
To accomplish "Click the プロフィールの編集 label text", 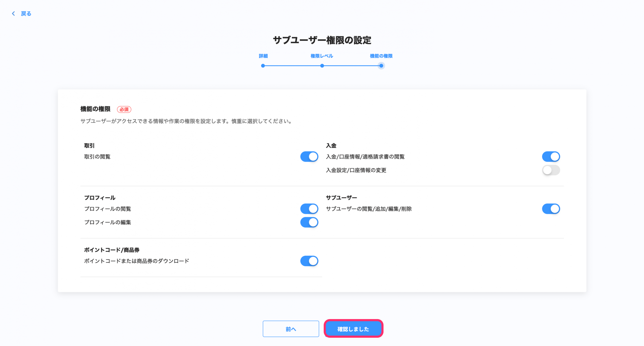I will coord(108,222).
